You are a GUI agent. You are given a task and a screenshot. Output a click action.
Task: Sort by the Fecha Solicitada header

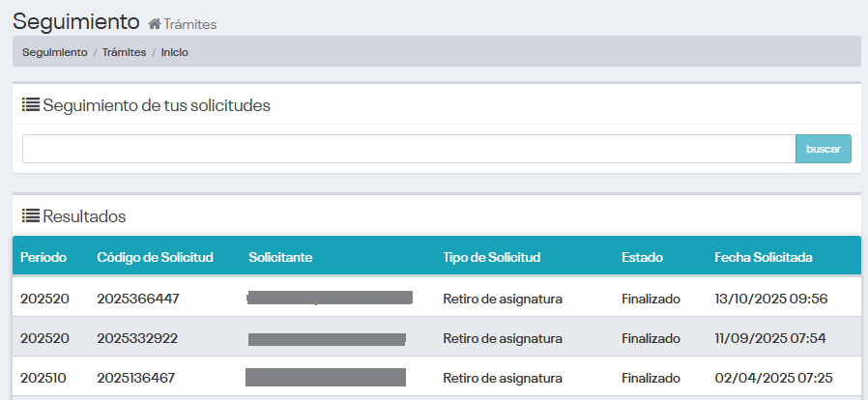[763, 257]
